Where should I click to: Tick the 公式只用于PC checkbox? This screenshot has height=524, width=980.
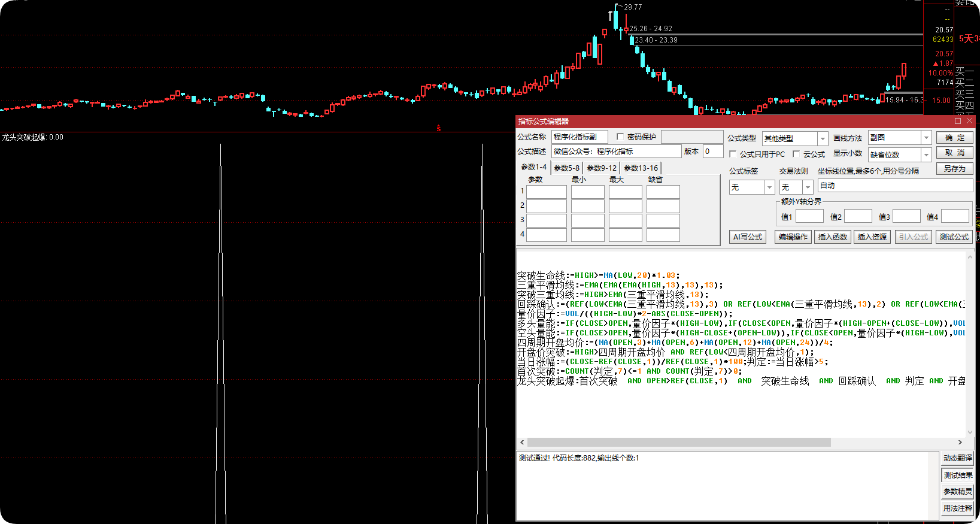733,154
